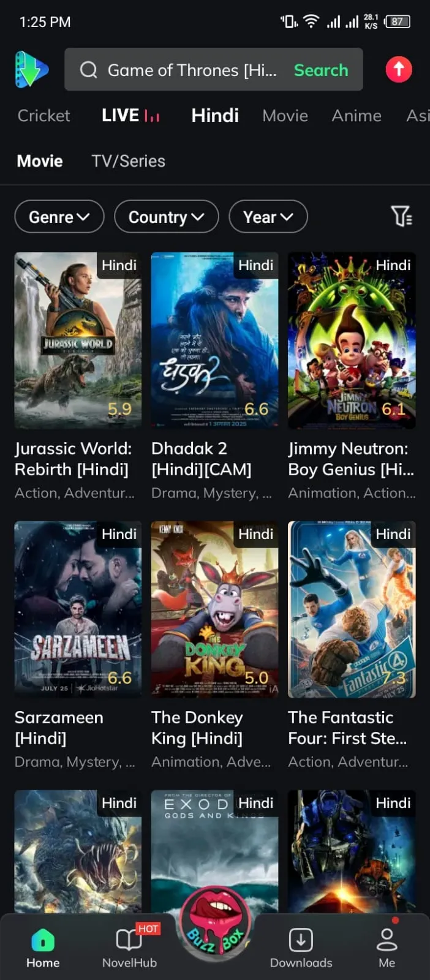Switch to the LIVE tab
The width and height of the screenshot is (430, 980).
coord(130,116)
